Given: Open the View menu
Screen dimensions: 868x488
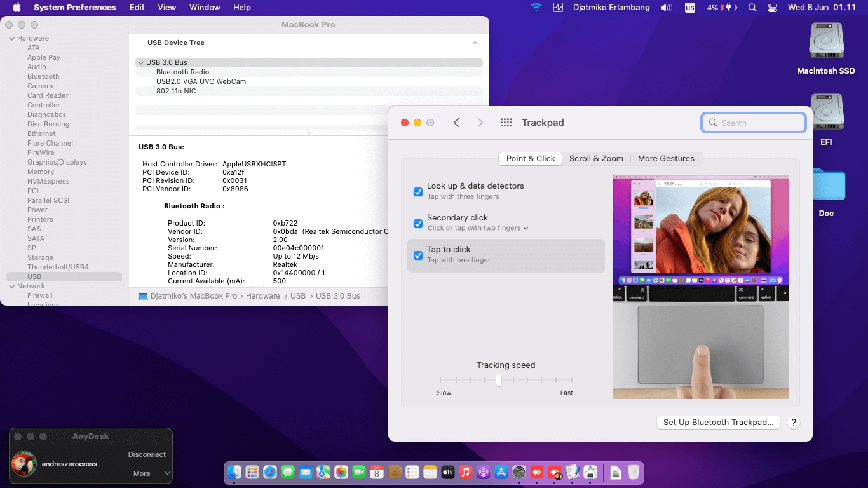Looking at the screenshot, I should click(167, 8).
